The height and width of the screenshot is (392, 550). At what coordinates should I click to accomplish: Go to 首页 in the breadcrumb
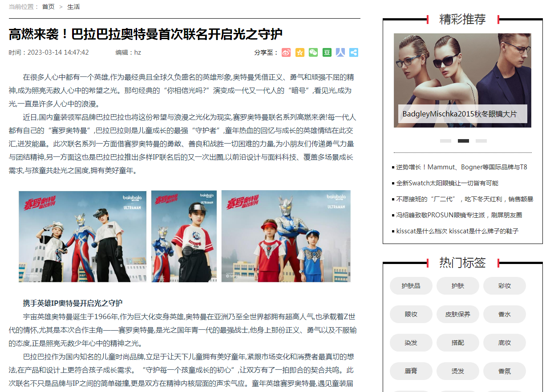click(49, 7)
